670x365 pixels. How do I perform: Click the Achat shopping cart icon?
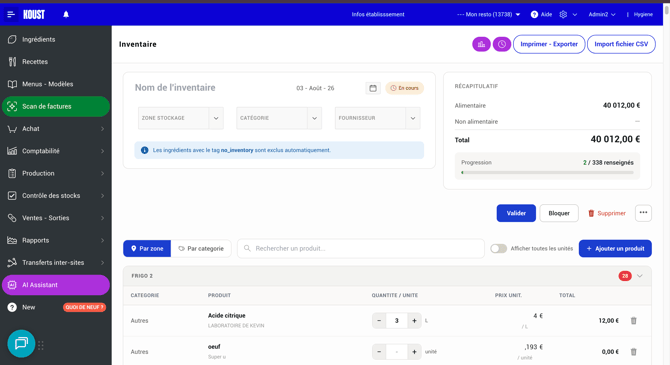[12, 129]
